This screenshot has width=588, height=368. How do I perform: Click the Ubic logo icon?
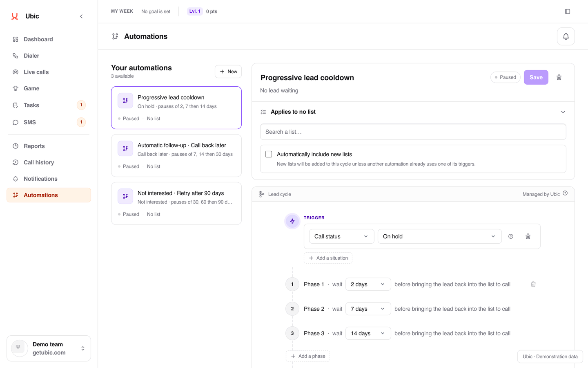point(15,16)
